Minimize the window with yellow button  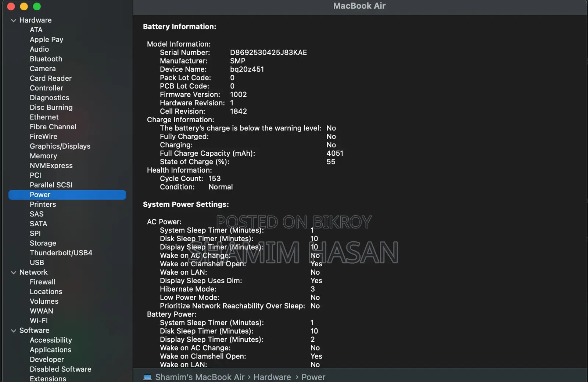(x=24, y=6)
